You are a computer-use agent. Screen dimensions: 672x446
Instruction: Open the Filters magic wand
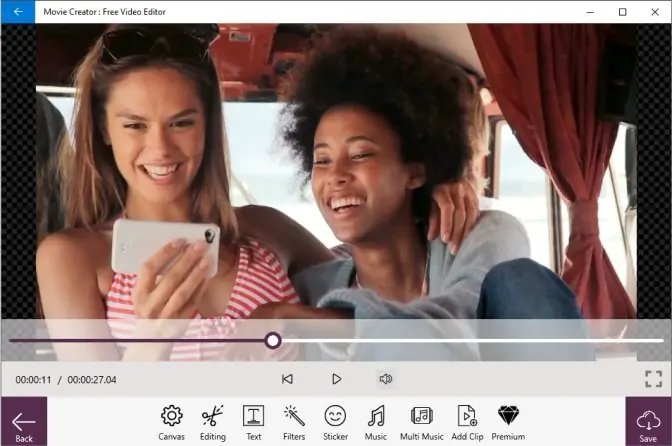pyautogui.click(x=294, y=422)
